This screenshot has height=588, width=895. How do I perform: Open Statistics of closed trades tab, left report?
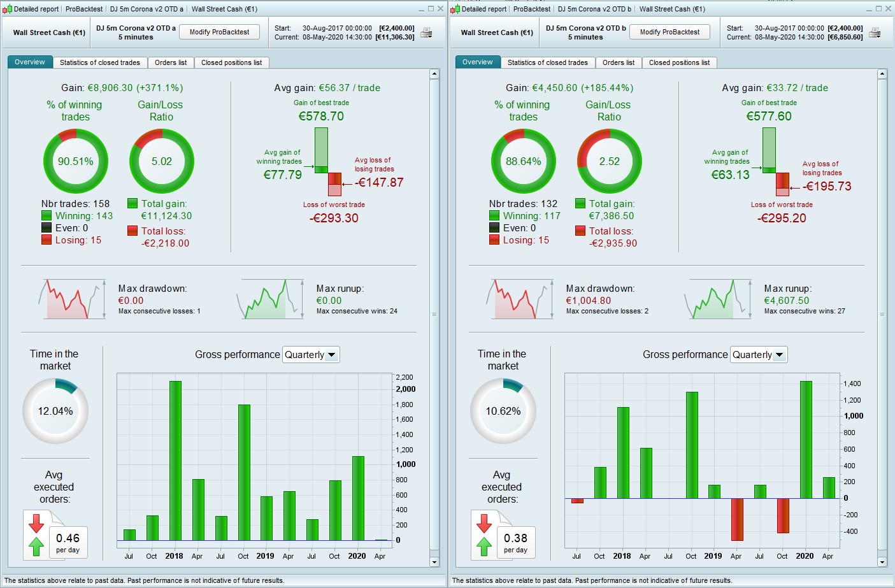click(x=100, y=62)
